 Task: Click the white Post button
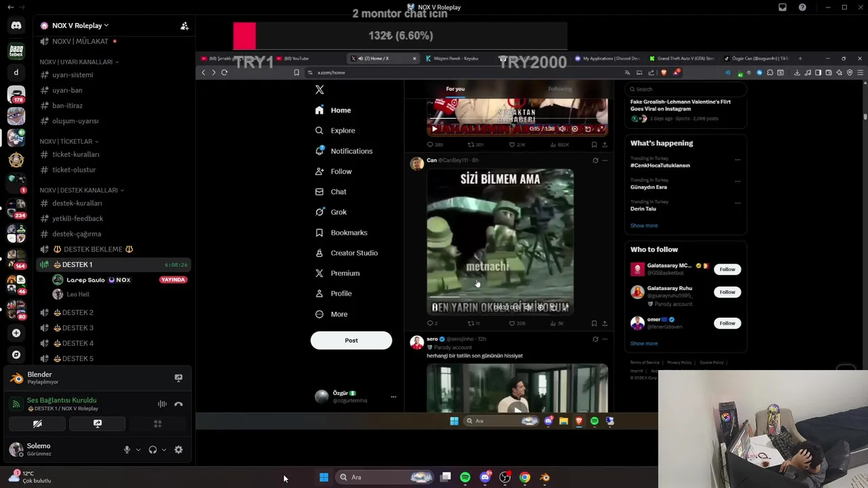tap(351, 340)
